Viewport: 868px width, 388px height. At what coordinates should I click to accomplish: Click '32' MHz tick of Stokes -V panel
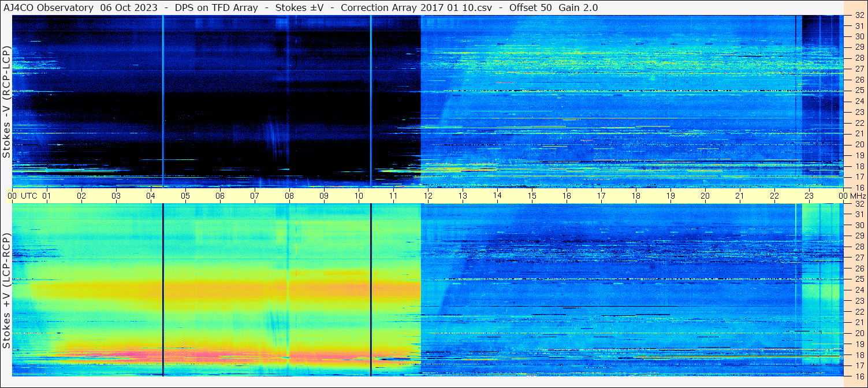(859, 16)
